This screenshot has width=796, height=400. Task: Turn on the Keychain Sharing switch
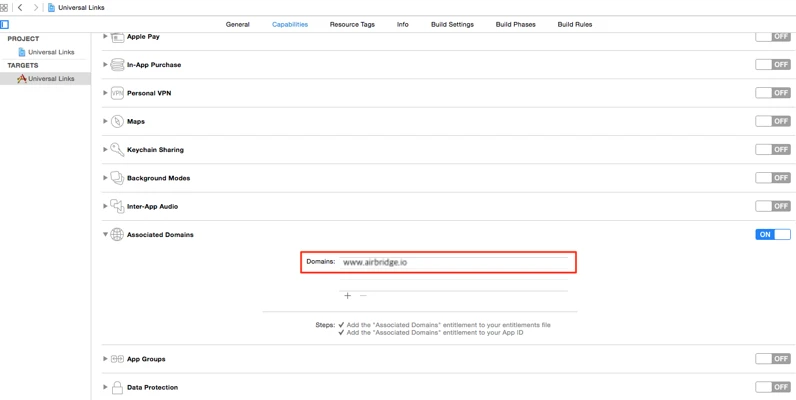click(x=772, y=150)
